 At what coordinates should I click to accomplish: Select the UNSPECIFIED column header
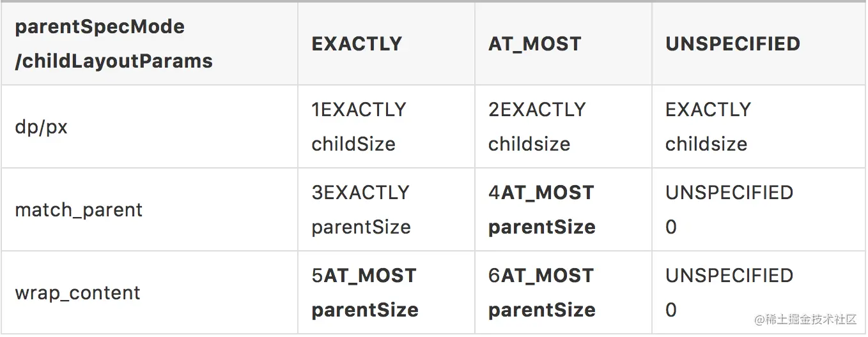click(x=732, y=44)
